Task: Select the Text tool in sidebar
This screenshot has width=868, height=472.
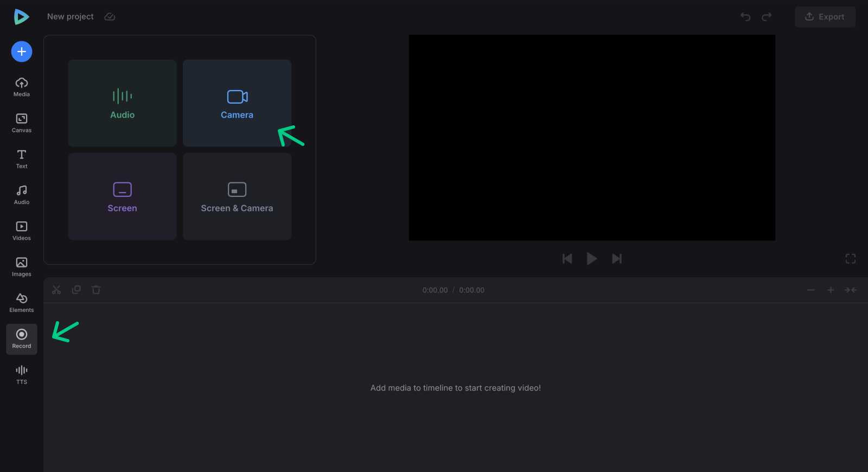Action: click(x=22, y=159)
